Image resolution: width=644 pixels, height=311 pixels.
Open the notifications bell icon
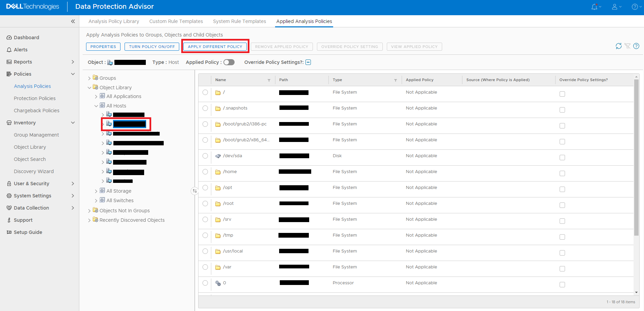pos(594,7)
